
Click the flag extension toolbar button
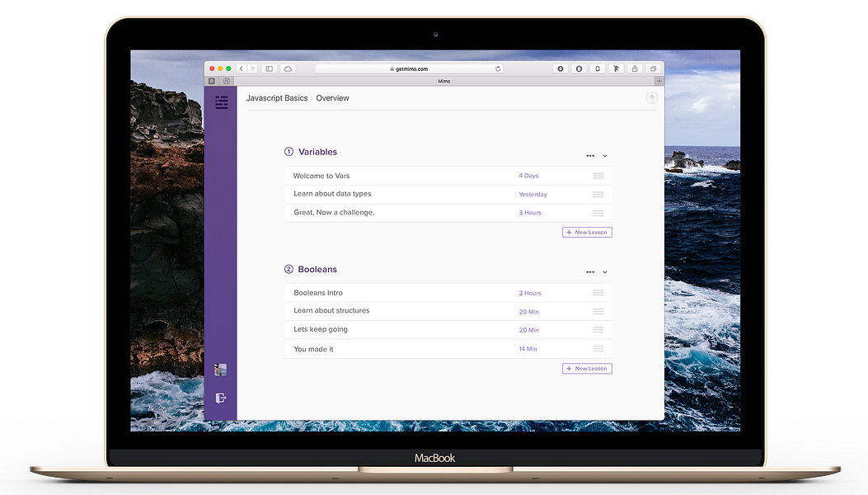click(616, 68)
